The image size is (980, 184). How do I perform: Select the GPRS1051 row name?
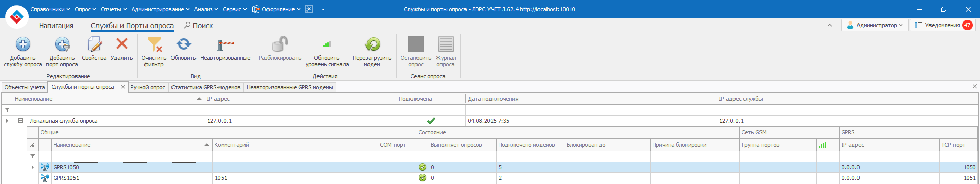pyautogui.click(x=66, y=178)
